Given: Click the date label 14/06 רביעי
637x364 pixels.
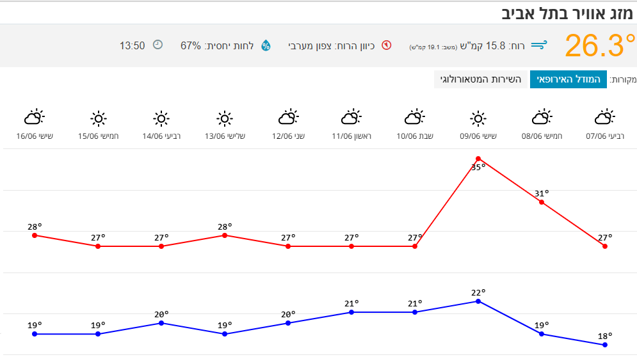Looking at the screenshot, I should [161, 136].
